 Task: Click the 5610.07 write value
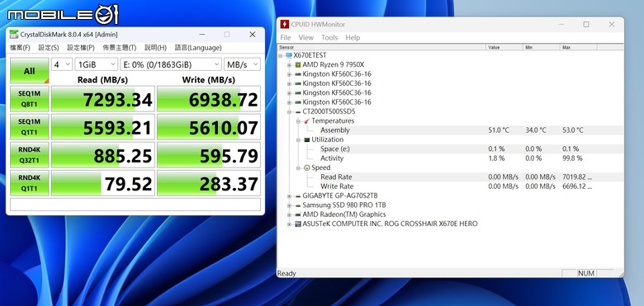[x=223, y=128]
